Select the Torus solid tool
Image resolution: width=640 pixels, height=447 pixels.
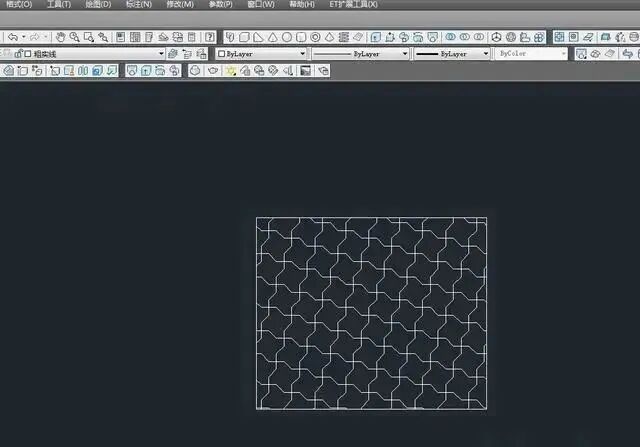tap(315, 37)
